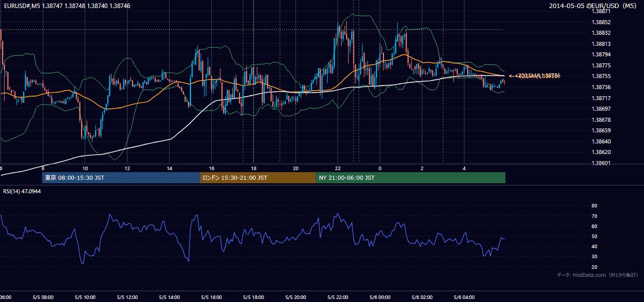Click the 5/5 18:00 date axis label
The height and width of the screenshot is (302, 644).
click(x=253, y=297)
